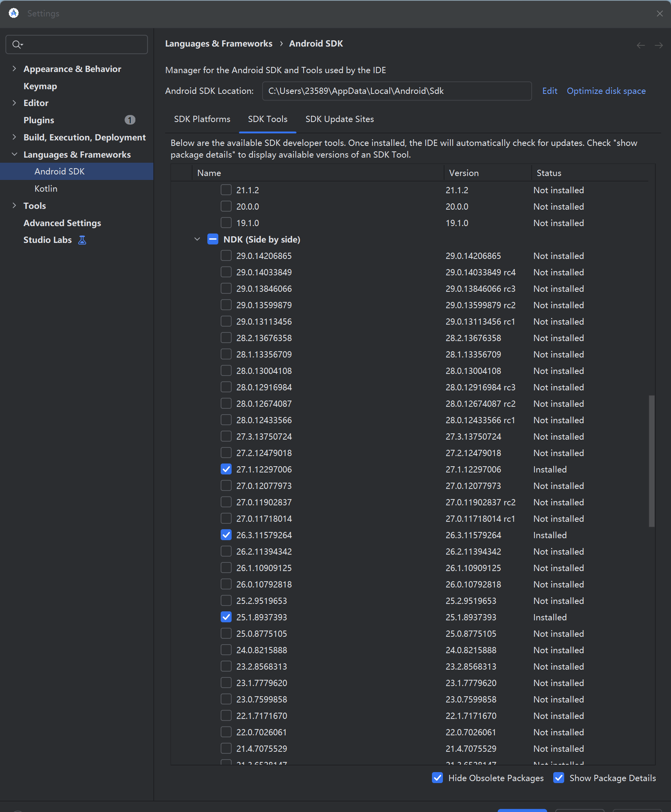Collapse the NDK (Side by side) group
The image size is (671, 812).
(197, 239)
